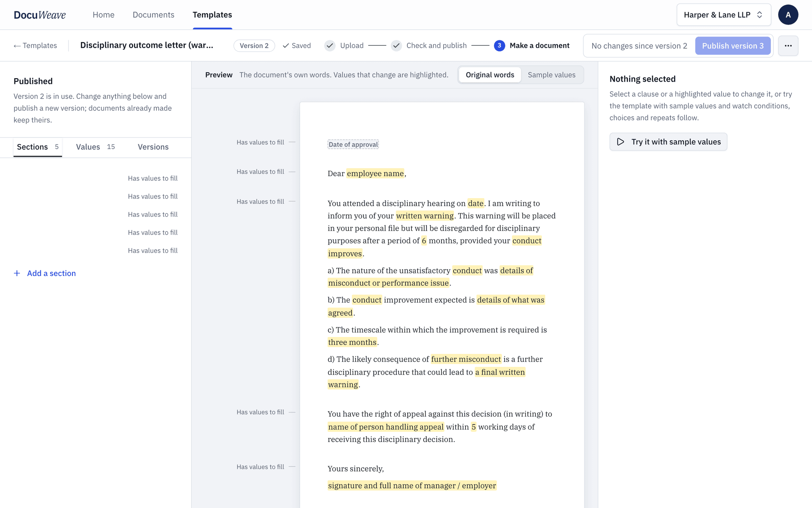The width and height of the screenshot is (812, 508).
Task: Open the Documents nav item
Action: [x=153, y=15]
